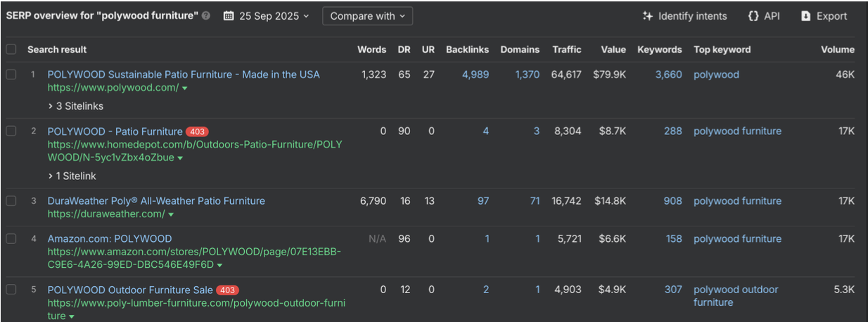Toggle the select-all checkbox in table header
Image resolution: width=868 pixels, height=322 pixels.
pyautogui.click(x=11, y=49)
